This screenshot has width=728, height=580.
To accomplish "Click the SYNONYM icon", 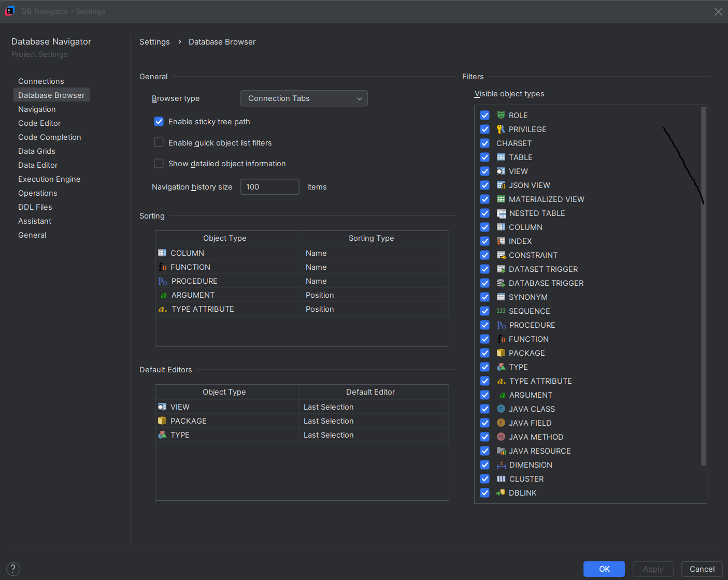I will click(x=501, y=297).
